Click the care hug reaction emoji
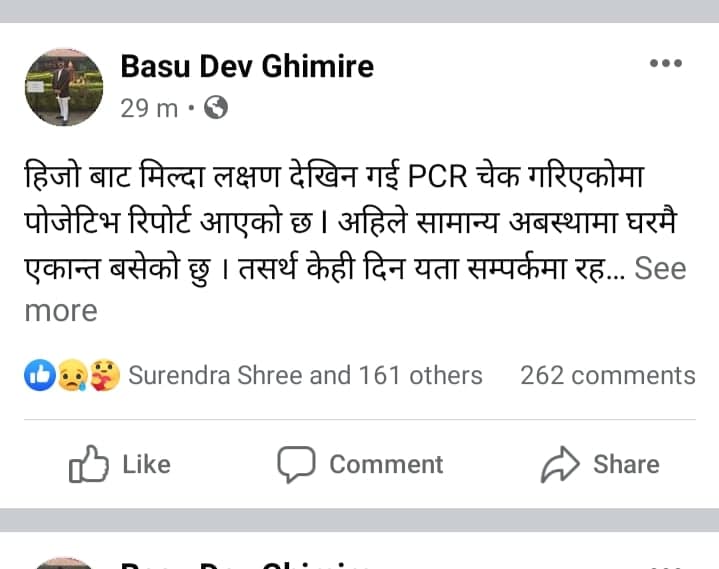This screenshot has width=719, height=569. pos(104,375)
